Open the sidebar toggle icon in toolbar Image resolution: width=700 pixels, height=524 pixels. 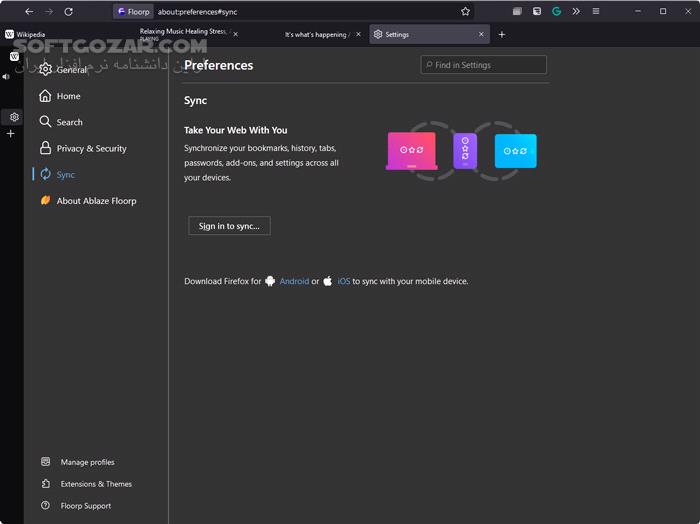[x=537, y=12]
